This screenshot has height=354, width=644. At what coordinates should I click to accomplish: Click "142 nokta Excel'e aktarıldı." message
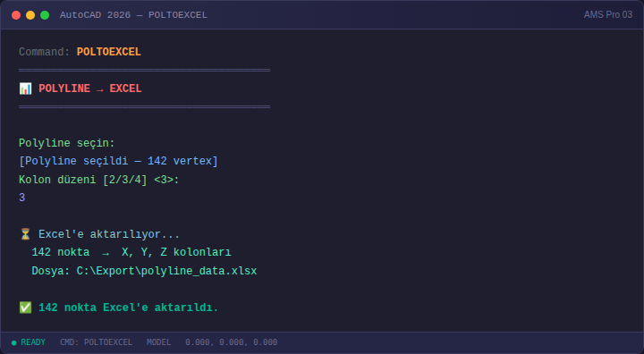[128, 308]
